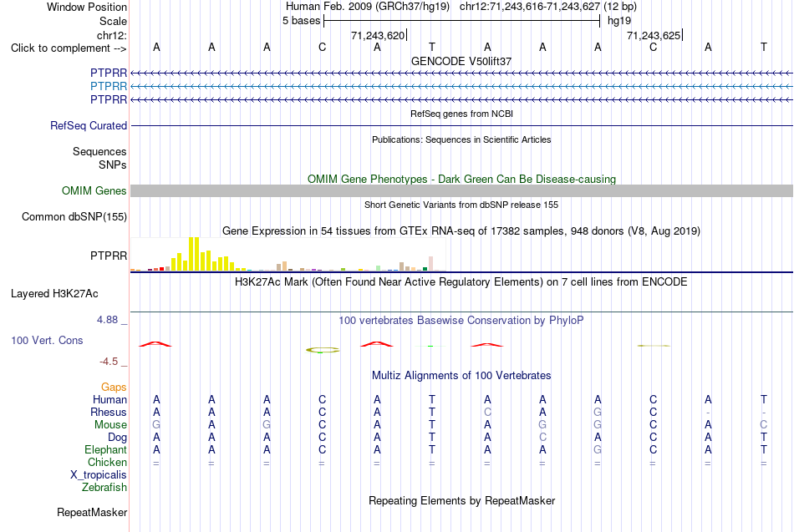Viewport: 794px width, 532px height.
Task: Click the light blue PTPRR transcript label
Action: 109,86
